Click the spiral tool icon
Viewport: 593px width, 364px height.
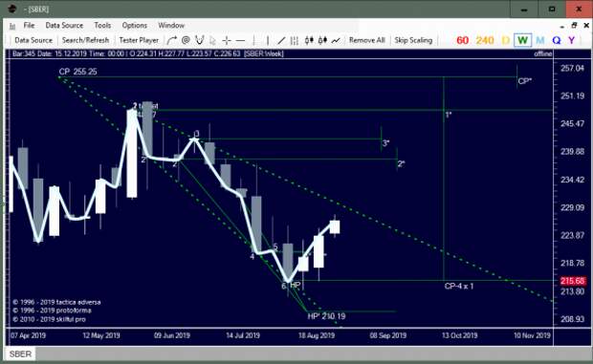coord(186,40)
